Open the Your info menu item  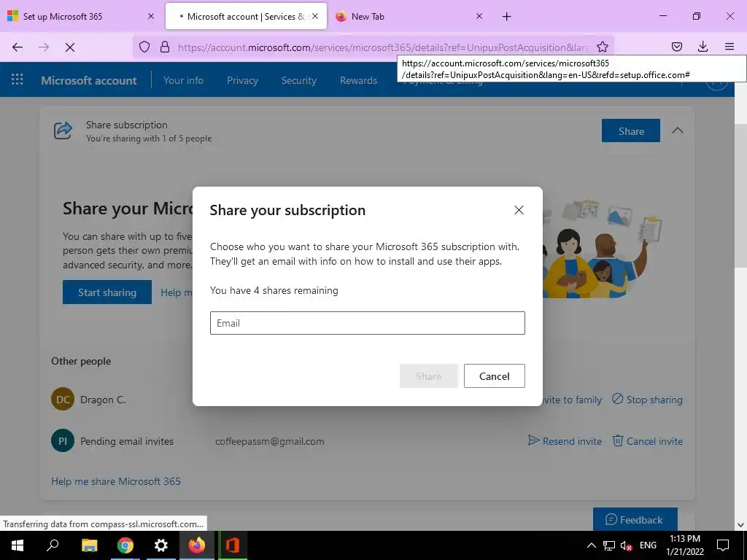[183, 80]
